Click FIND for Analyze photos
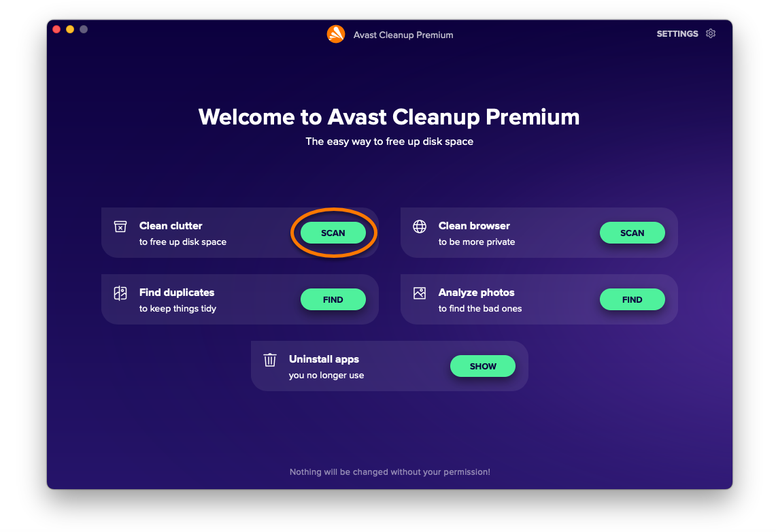Screen dimensions: 776x532 (x=632, y=299)
